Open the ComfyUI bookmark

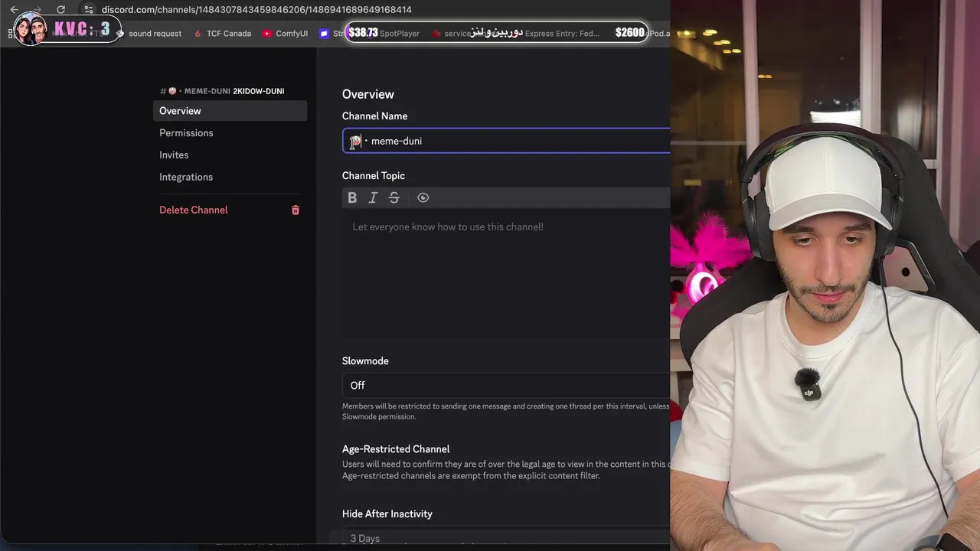coord(285,34)
